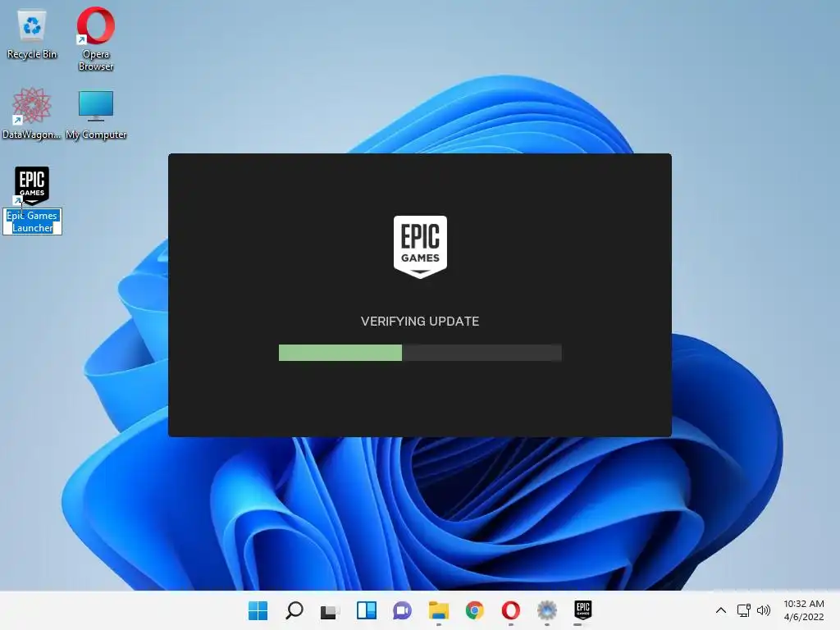The image size is (840, 630).
Task: Click the Epic Games logo in splash window
Action: 420,247
